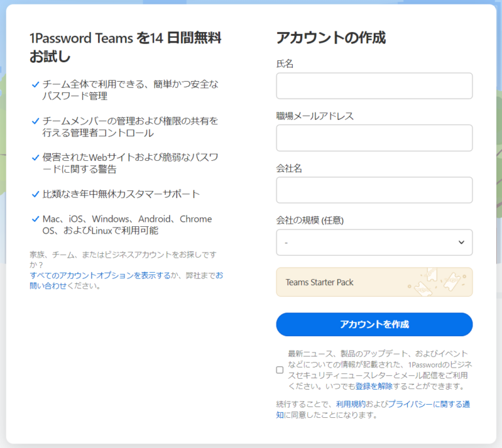Viewport: 502px width, 448px height.
Task: Open the 利用規約 terms link
Action: coord(350,404)
